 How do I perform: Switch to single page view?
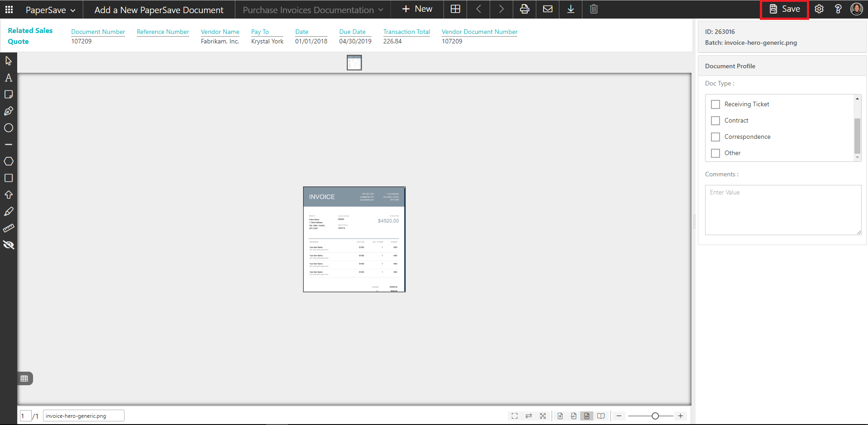(560, 416)
